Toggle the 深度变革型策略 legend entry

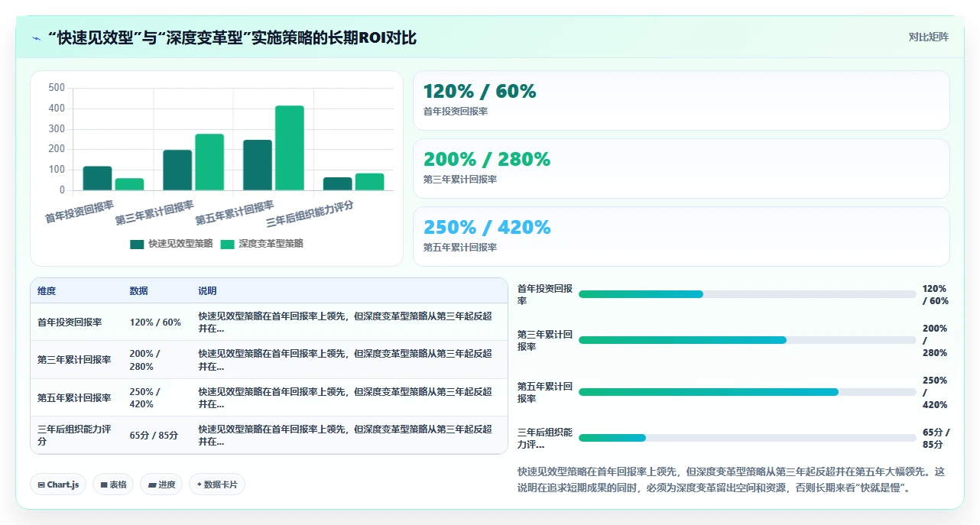pos(261,244)
